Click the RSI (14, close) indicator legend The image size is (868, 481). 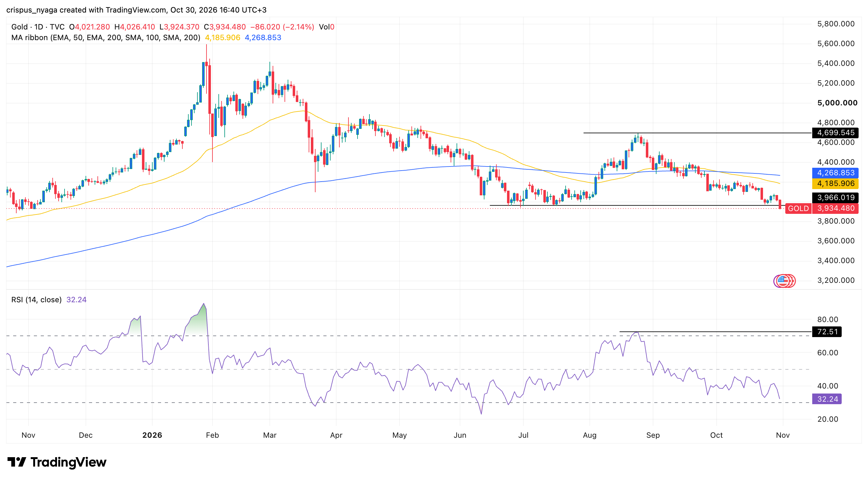tap(36, 300)
